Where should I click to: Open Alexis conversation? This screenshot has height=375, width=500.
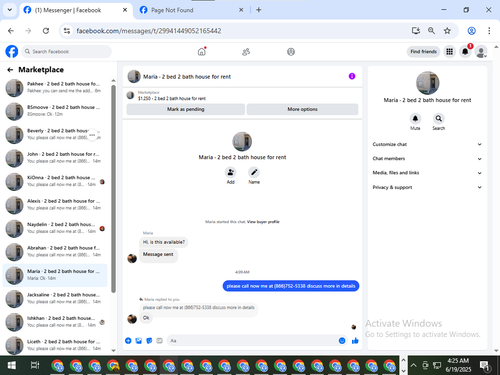(55, 205)
